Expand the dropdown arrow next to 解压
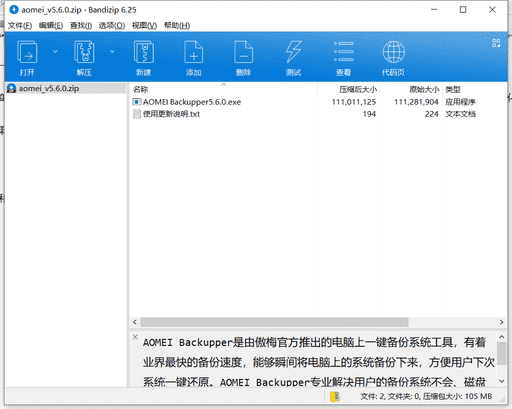512x409 pixels. 112,52
